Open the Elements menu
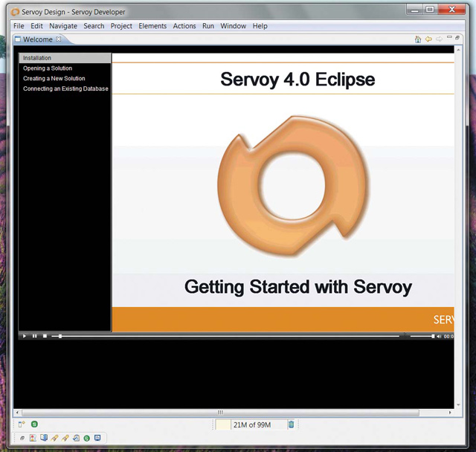This screenshot has width=476, height=452. (x=152, y=26)
